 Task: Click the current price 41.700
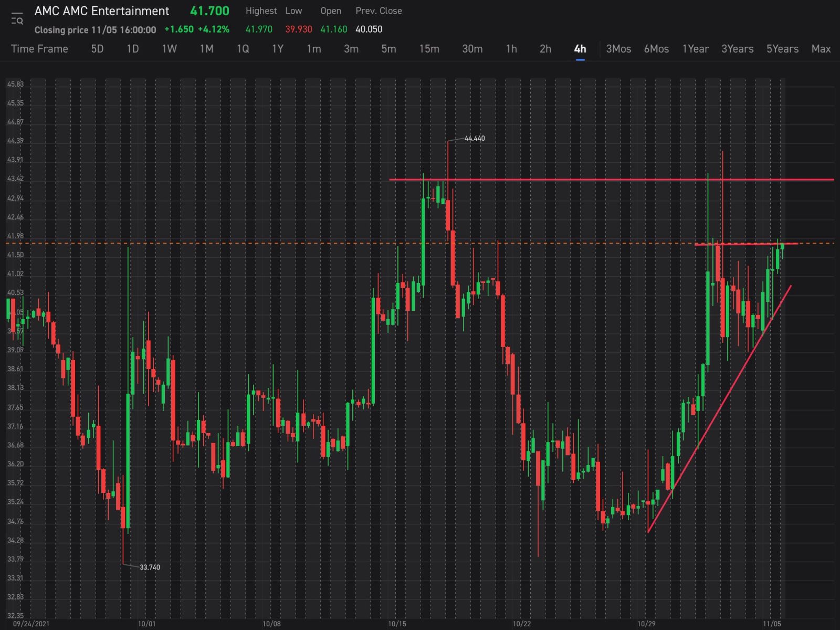(x=209, y=11)
